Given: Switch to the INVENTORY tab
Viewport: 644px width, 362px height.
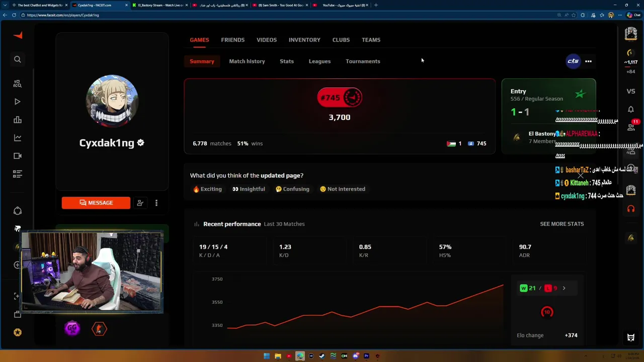Looking at the screenshot, I should [304, 40].
